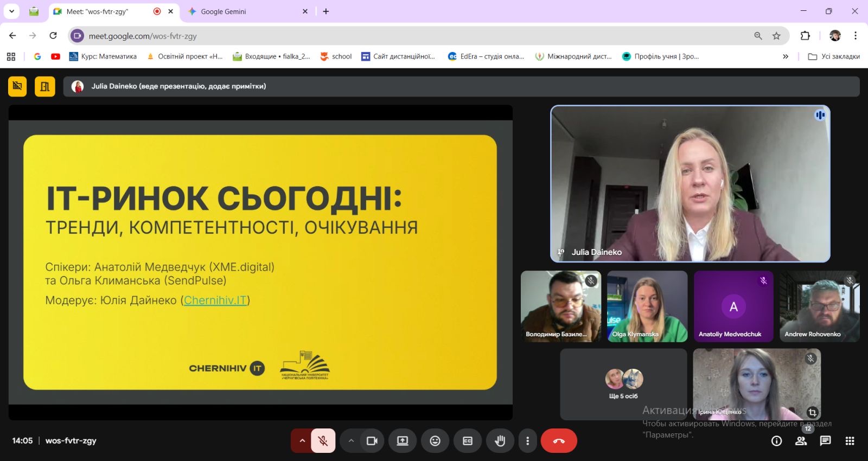
Task: Toggle the camera on or off
Action: tap(372, 441)
